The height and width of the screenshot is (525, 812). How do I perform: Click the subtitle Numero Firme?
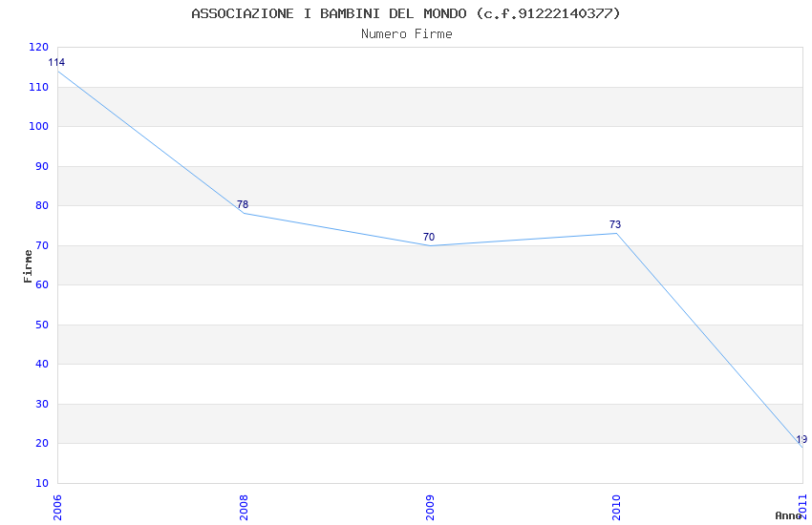coord(407,34)
